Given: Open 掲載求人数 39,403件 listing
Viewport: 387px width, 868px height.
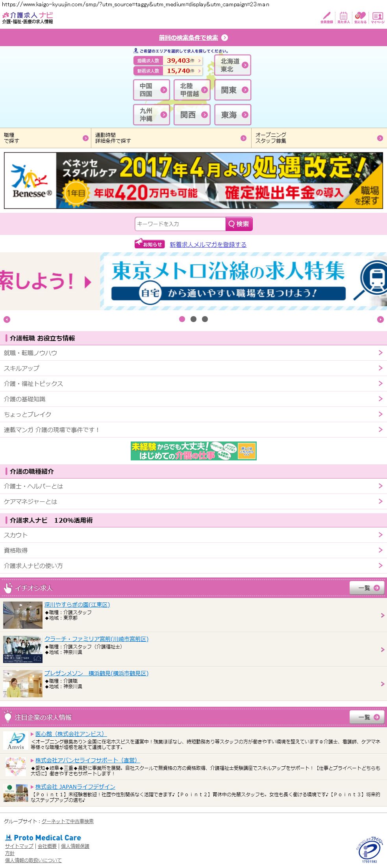Looking at the screenshot, I should pos(168,61).
